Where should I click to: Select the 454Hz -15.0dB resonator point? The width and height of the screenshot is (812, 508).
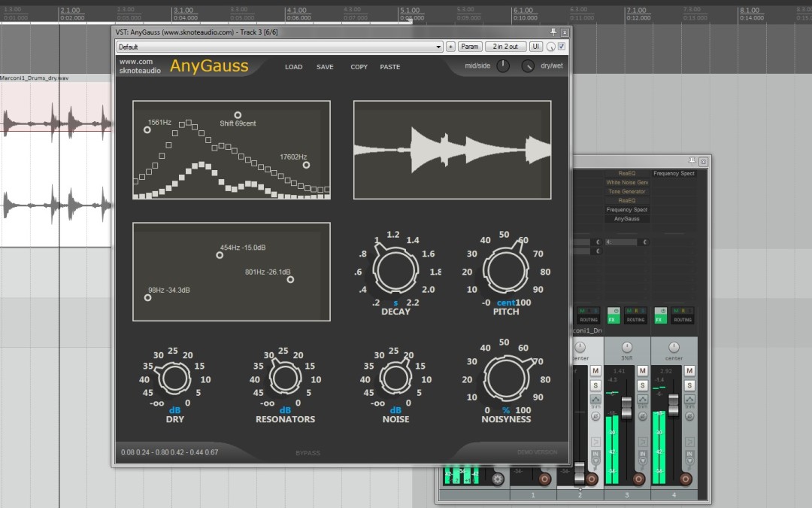220,255
